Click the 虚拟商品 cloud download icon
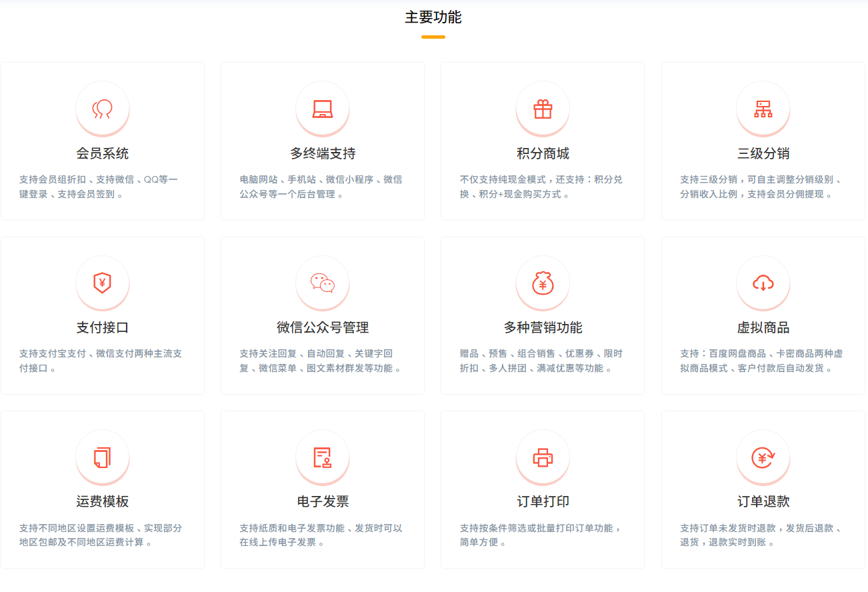Image resolution: width=868 pixels, height=592 pixels. point(763,283)
